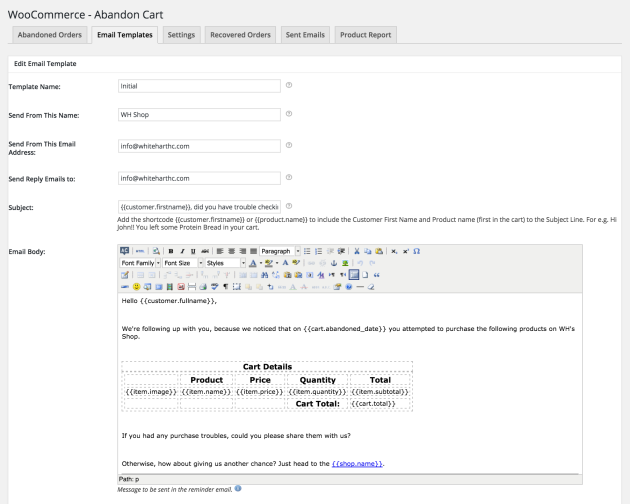Apply the background highlight color swatch

coord(269,263)
